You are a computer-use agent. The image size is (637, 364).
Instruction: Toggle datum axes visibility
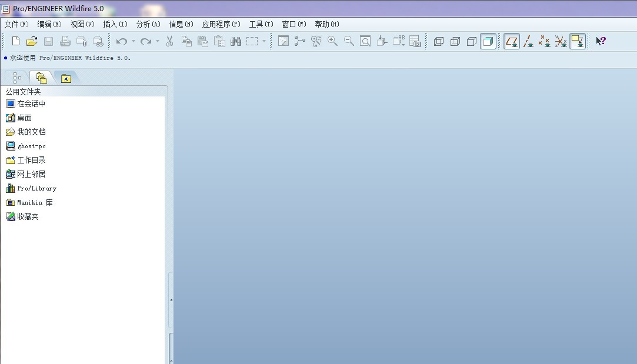coord(528,41)
